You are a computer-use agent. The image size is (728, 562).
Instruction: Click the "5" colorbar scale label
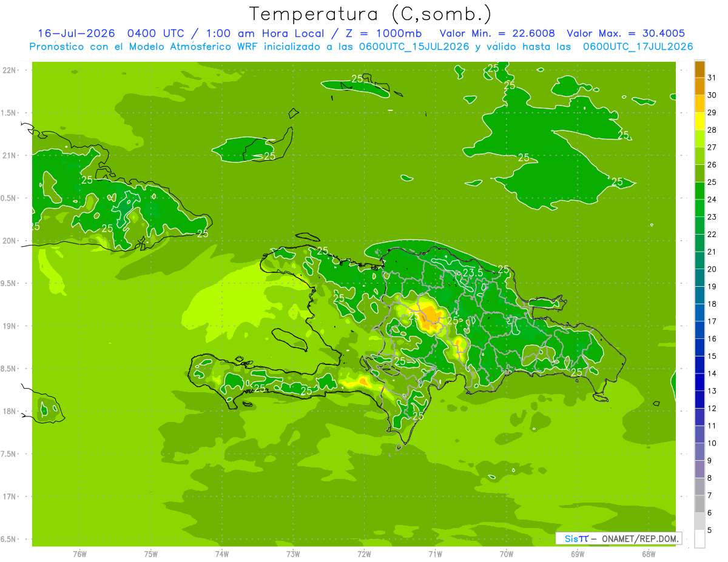coord(709,530)
